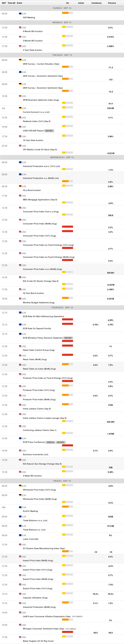Click the EU flag above G20 Meeting
This screenshot has width=124, height=644.
pyautogui.click(x=20, y=13)
